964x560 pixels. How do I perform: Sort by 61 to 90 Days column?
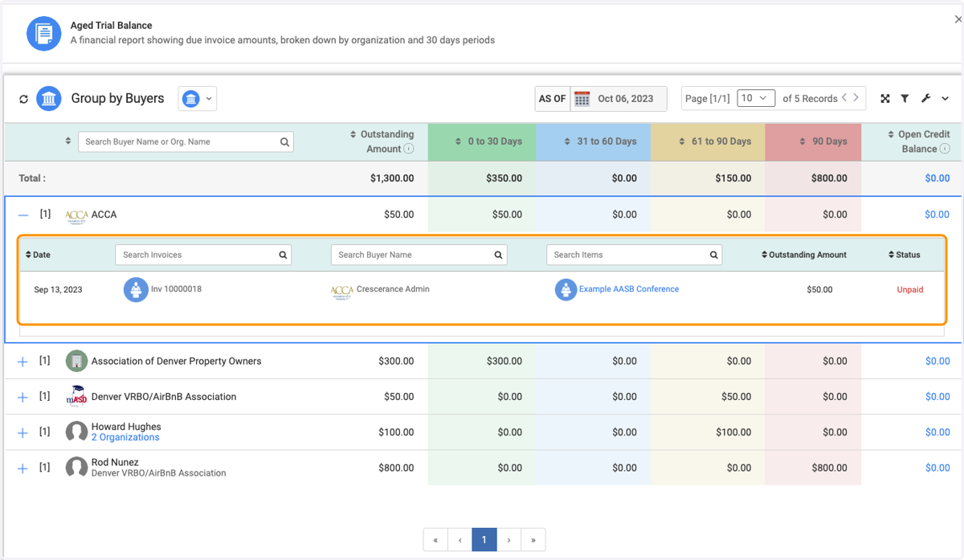(714, 141)
